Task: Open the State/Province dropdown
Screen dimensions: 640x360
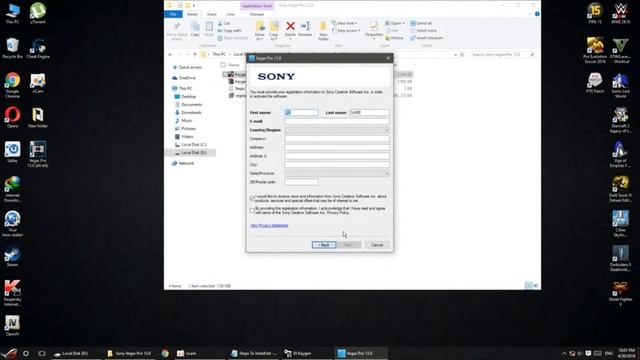Action: tap(337, 173)
